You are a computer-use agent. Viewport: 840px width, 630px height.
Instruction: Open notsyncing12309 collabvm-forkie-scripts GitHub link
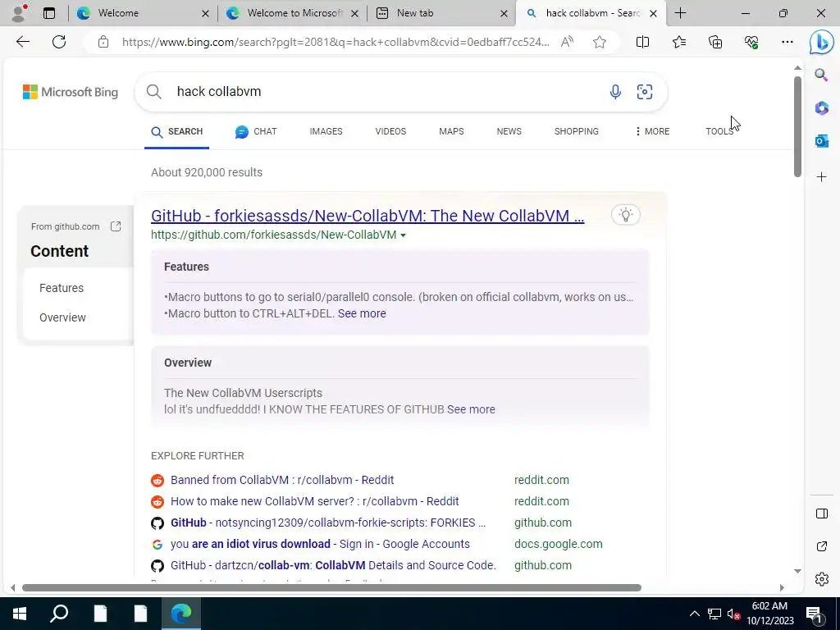pos(328,523)
